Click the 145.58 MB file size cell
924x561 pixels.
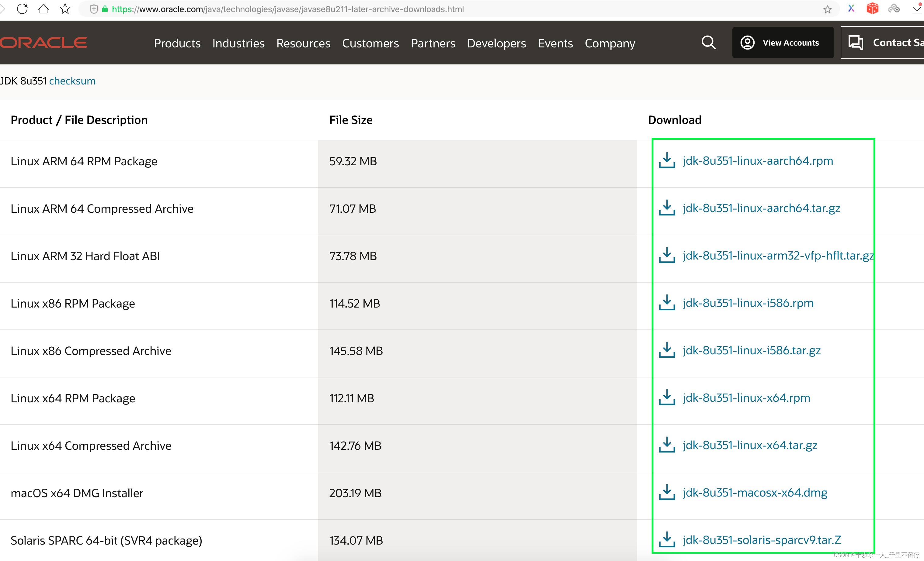tap(478, 353)
